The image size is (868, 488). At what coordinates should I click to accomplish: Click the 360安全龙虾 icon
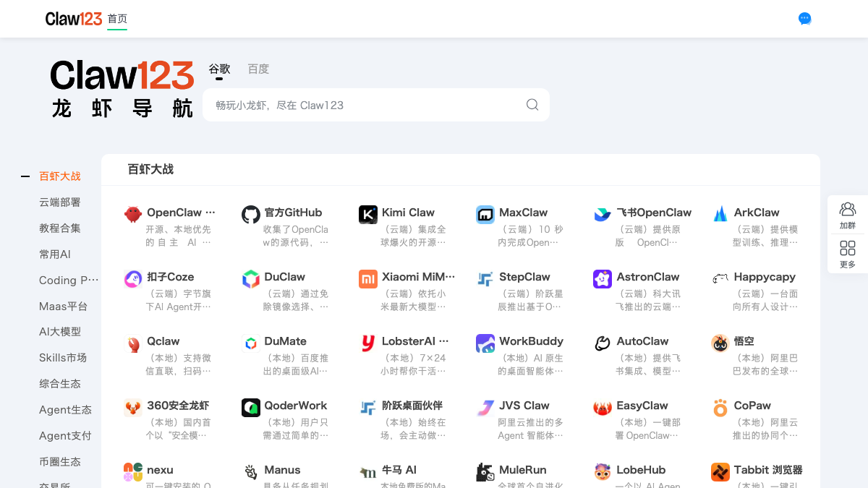(x=133, y=408)
